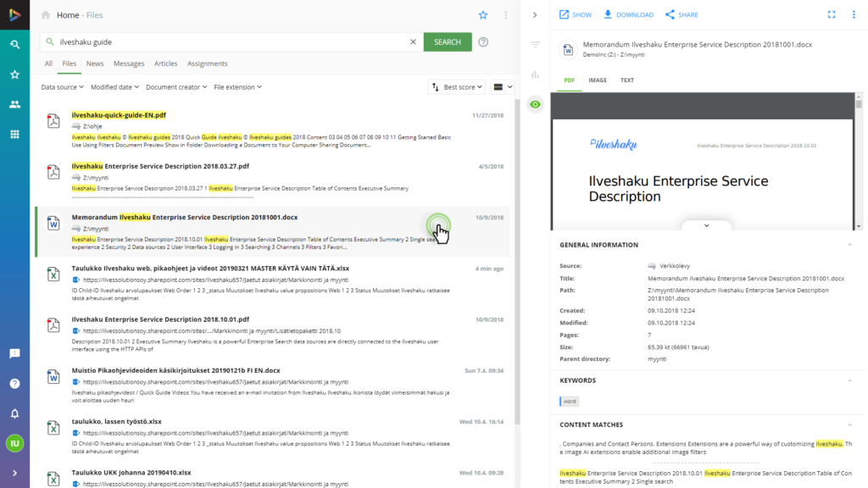Add search to favorites with top star
Image resolution: width=868 pixels, height=488 pixels.
tap(483, 15)
